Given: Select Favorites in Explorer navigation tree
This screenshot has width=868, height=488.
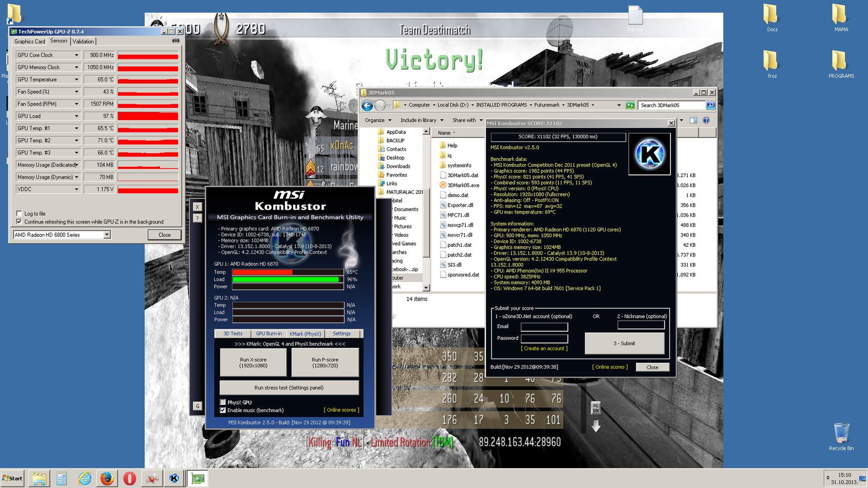Looking at the screenshot, I should coord(393,175).
